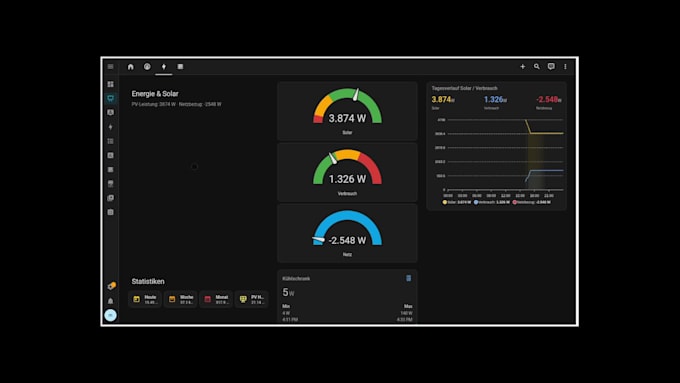Switch to the table-grid view tab
The width and height of the screenshot is (680, 383).
coord(180,66)
